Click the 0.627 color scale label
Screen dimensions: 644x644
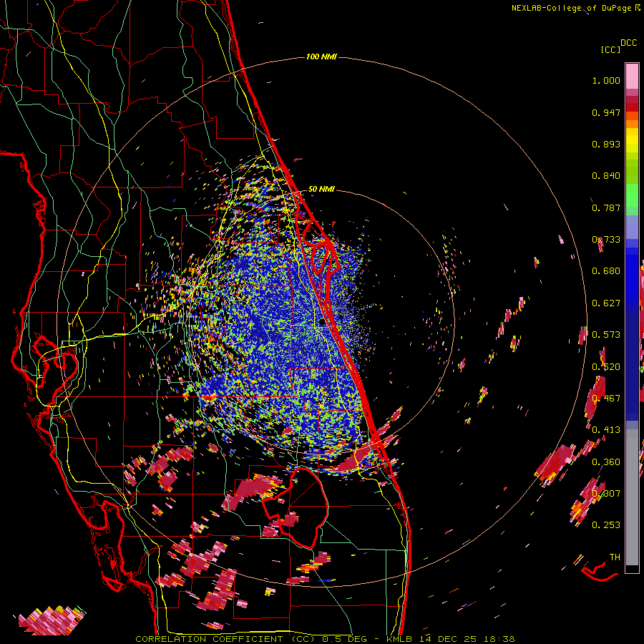pyautogui.click(x=606, y=303)
